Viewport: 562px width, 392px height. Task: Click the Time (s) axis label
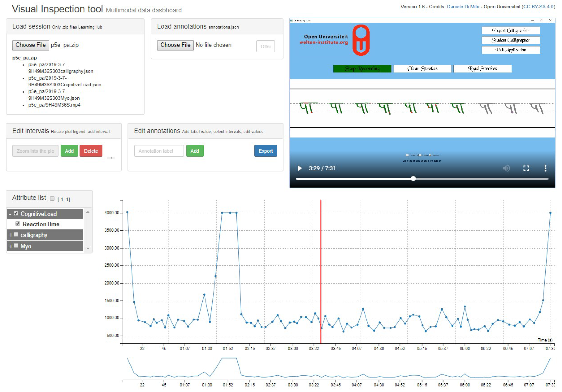[x=545, y=340]
